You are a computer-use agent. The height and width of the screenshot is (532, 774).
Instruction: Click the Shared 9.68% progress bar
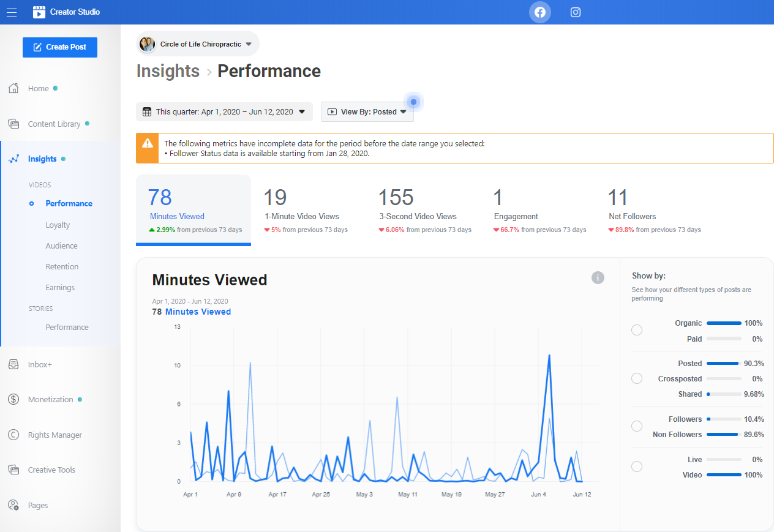click(724, 394)
